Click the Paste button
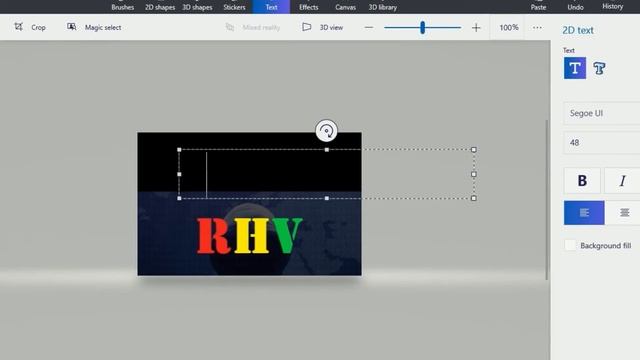640x360 pixels. pyautogui.click(x=538, y=7)
